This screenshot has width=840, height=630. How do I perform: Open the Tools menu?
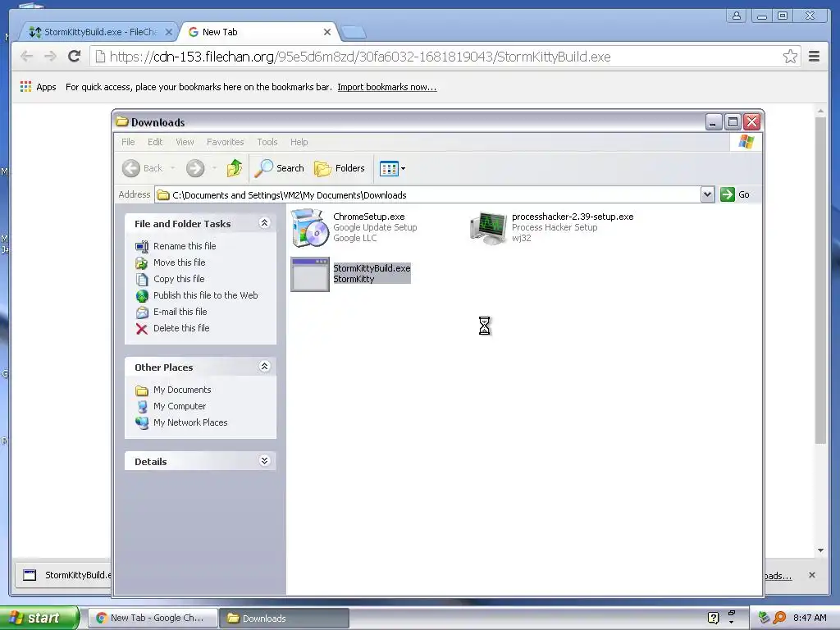[267, 142]
